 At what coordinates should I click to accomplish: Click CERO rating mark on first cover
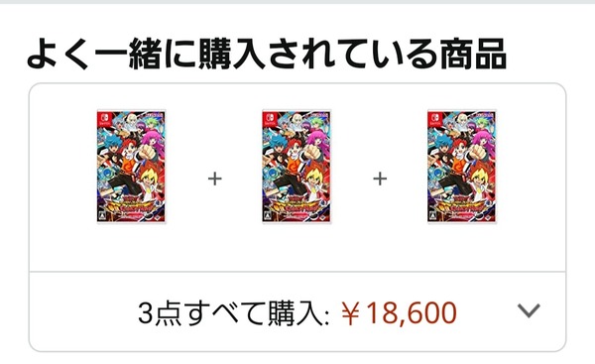coord(102,215)
